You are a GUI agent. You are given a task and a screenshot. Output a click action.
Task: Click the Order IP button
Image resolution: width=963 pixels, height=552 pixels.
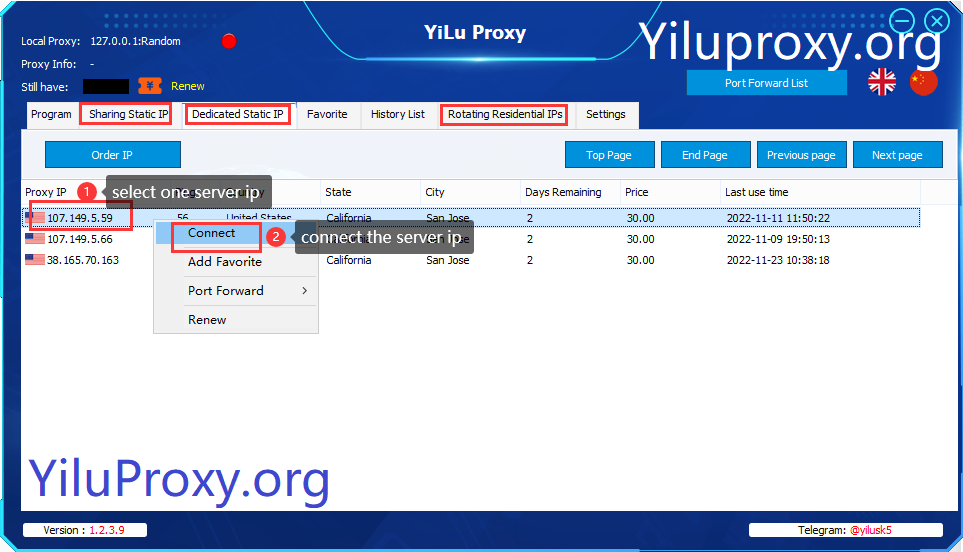(x=113, y=155)
